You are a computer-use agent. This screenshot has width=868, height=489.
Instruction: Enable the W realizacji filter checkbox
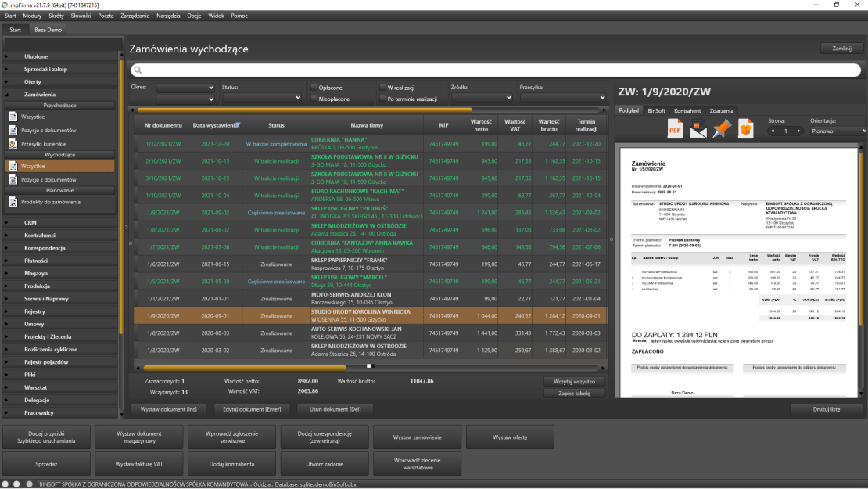[x=382, y=88]
